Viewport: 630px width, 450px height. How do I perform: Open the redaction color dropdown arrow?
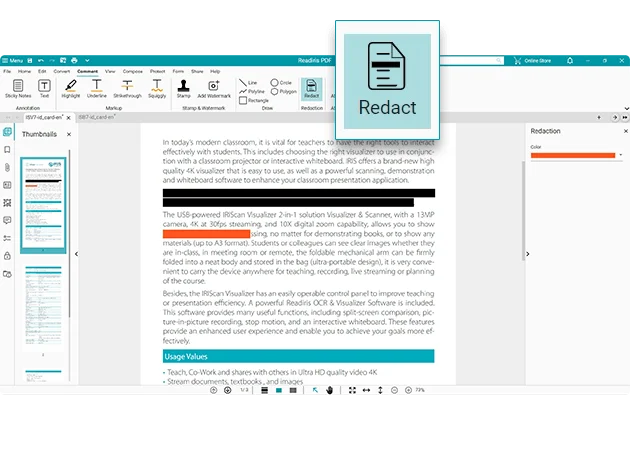coord(621,155)
